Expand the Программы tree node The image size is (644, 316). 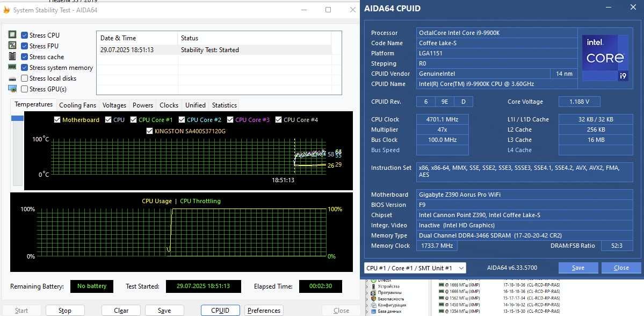[367, 292]
